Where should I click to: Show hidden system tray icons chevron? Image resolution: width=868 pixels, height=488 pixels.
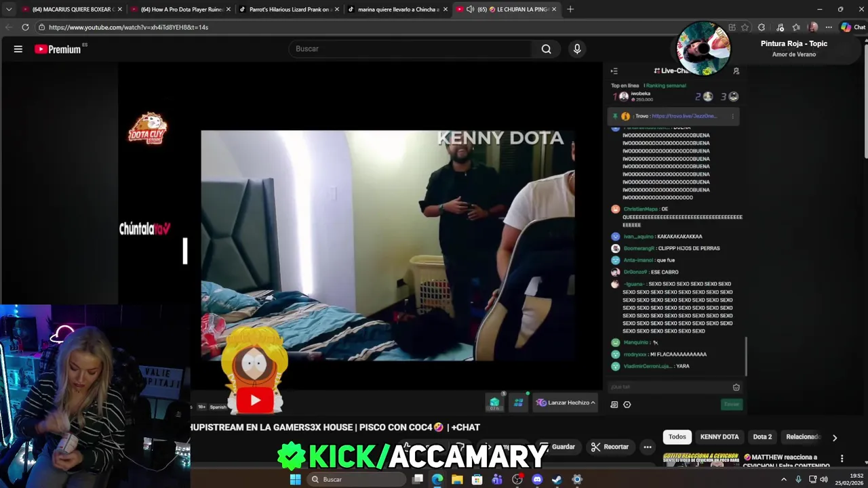click(x=784, y=479)
